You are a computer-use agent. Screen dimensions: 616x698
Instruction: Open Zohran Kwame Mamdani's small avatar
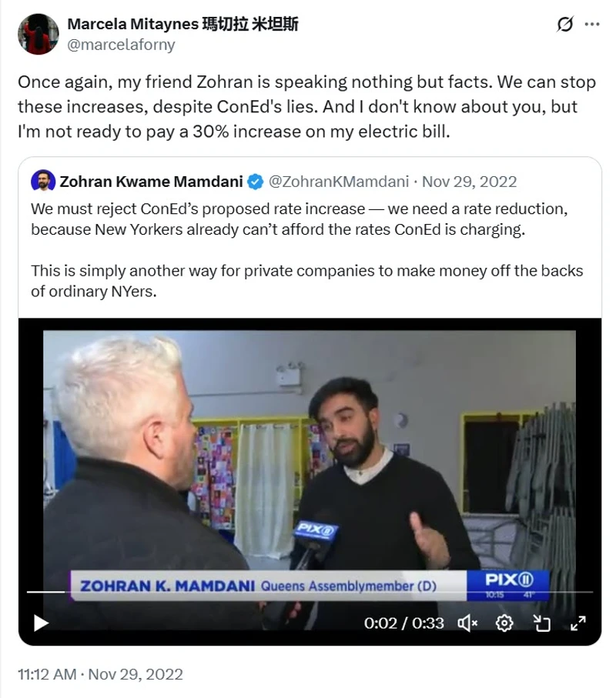[43, 181]
